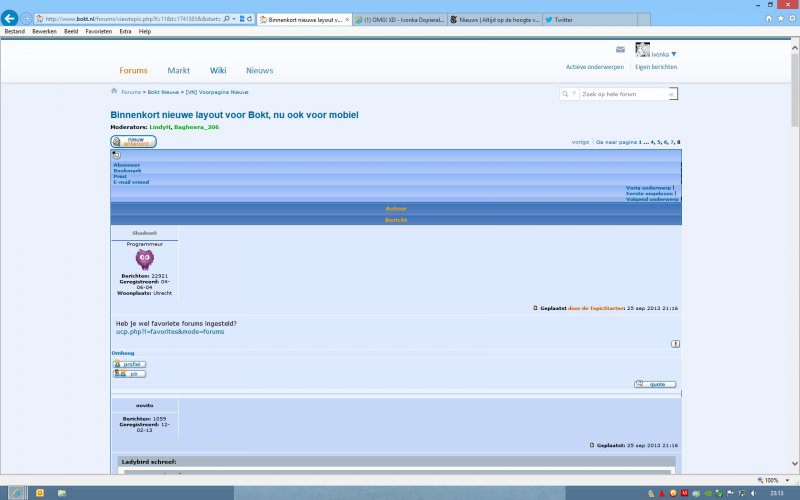Image resolution: width=800 pixels, height=500 pixels.
Task: Click the forum search magnifier icon
Action: 565,94
